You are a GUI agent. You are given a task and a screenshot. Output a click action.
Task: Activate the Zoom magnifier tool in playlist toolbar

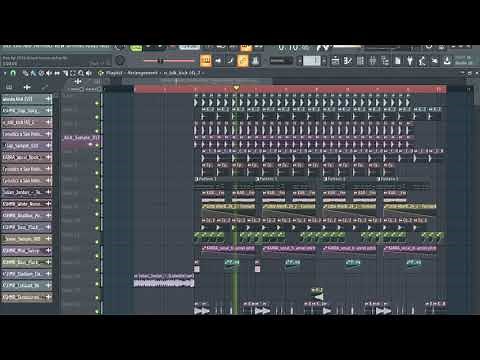81,73
